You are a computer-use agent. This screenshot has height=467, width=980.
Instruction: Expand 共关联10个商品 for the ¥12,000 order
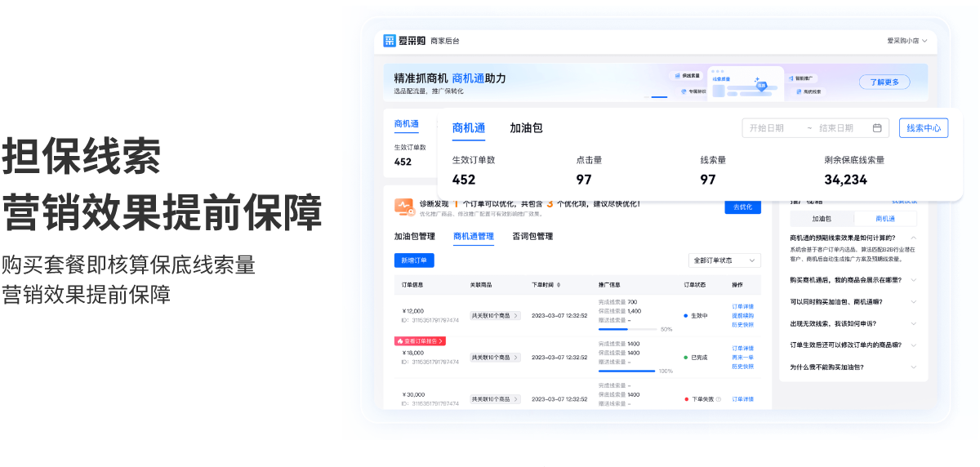[x=495, y=315]
